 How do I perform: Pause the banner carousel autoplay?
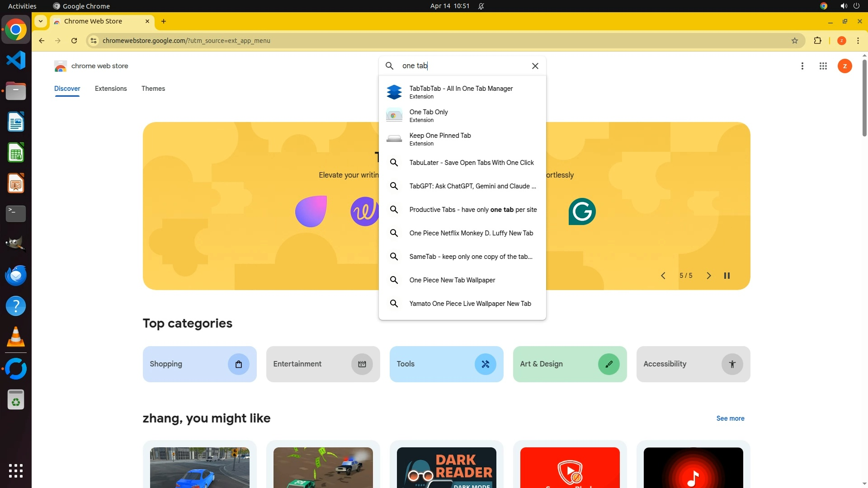(726, 276)
